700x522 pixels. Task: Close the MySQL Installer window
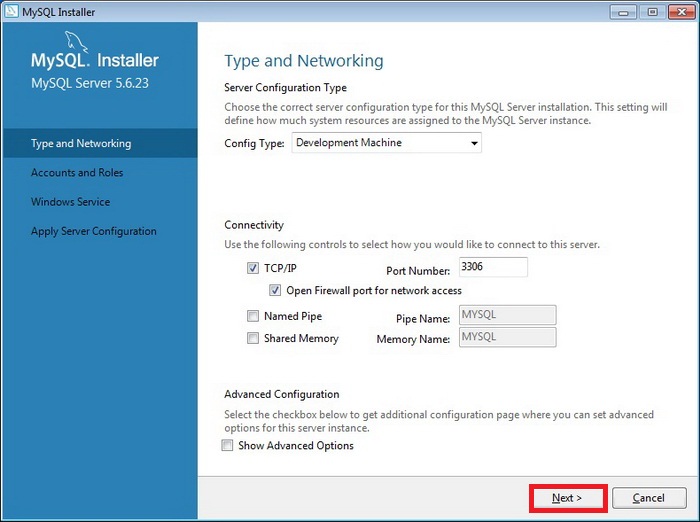click(x=682, y=12)
